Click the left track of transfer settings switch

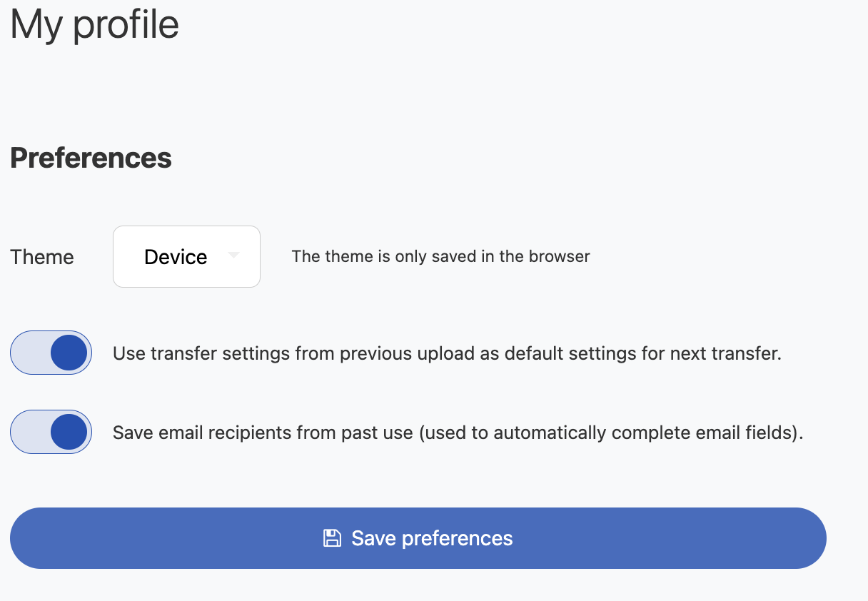pos(29,353)
